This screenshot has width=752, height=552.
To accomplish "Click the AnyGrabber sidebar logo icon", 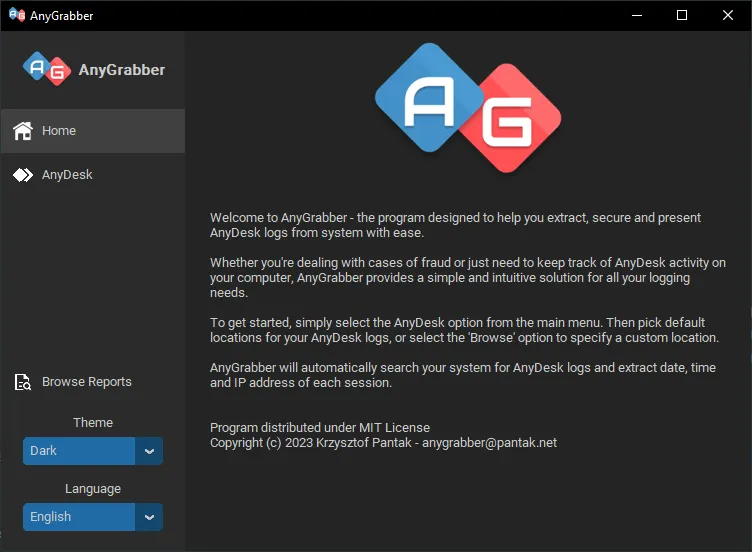I will pos(47,69).
